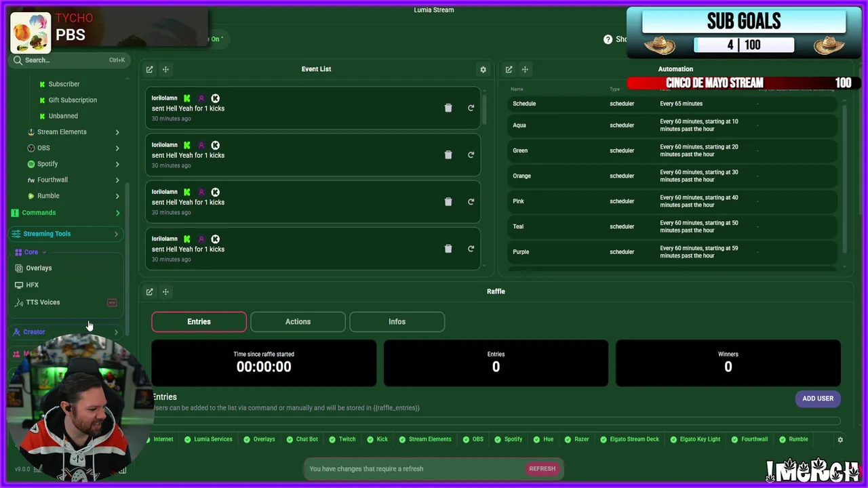The image size is (868, 488).
Task: Click the ADD USER button
Action: [x=818, y=399]
